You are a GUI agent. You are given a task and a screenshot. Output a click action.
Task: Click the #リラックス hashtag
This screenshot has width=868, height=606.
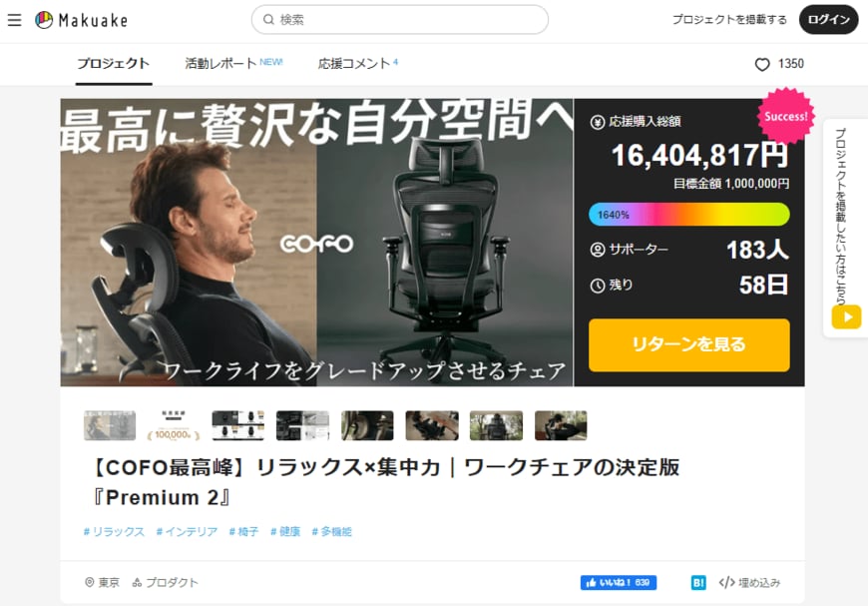coord(114,532)
